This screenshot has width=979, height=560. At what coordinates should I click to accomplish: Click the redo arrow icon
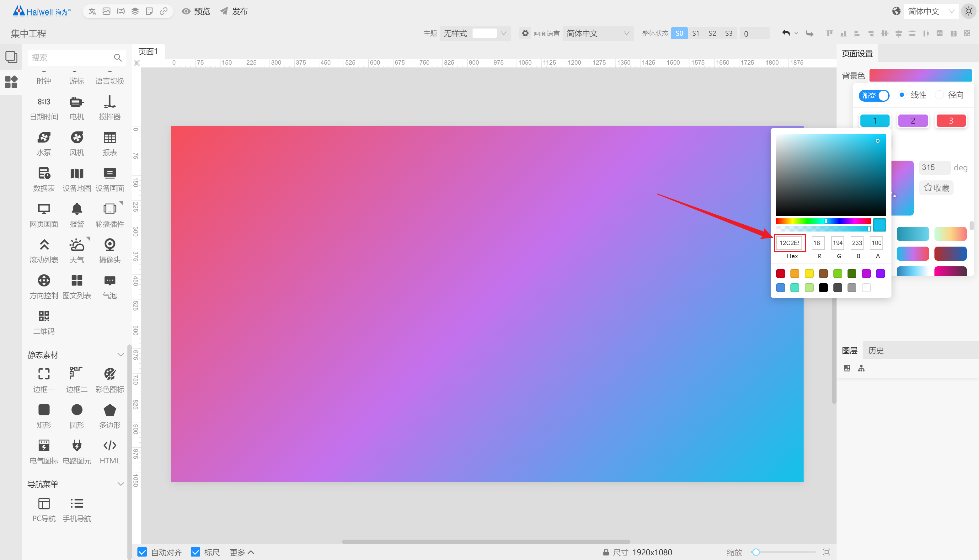[810, 34]
